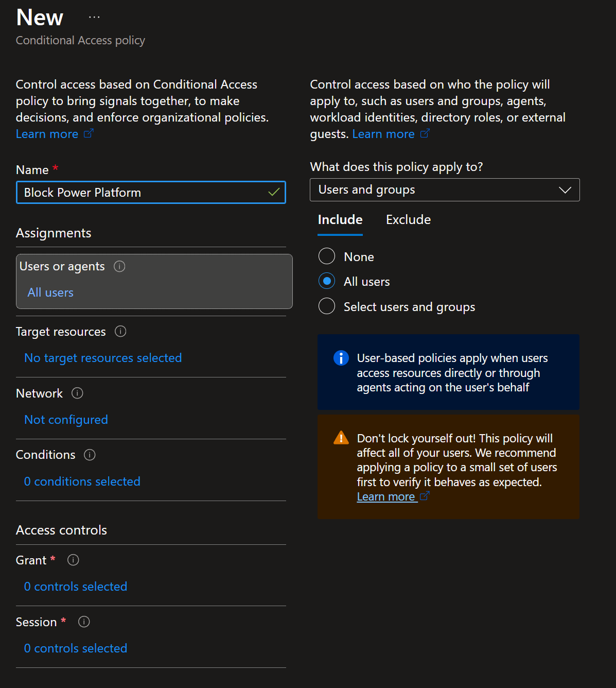Click external link icon after right-panel Learn more

[x=425, y=133]
